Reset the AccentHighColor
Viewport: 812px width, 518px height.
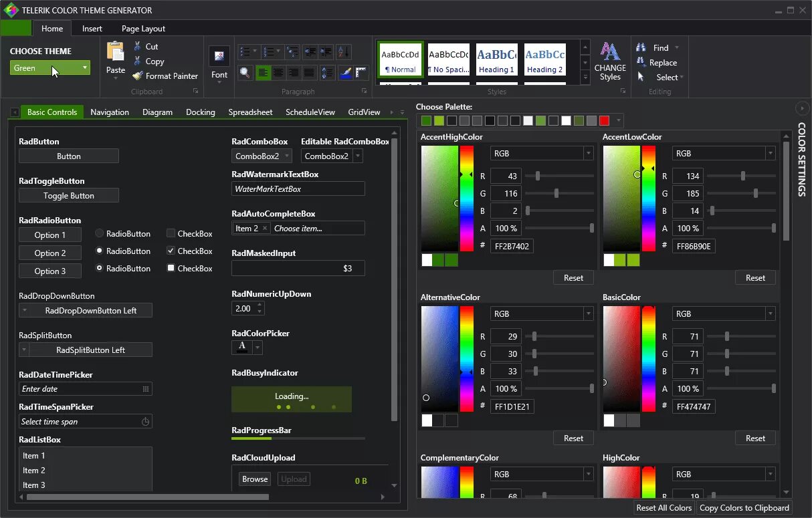[x=573, y=277]
